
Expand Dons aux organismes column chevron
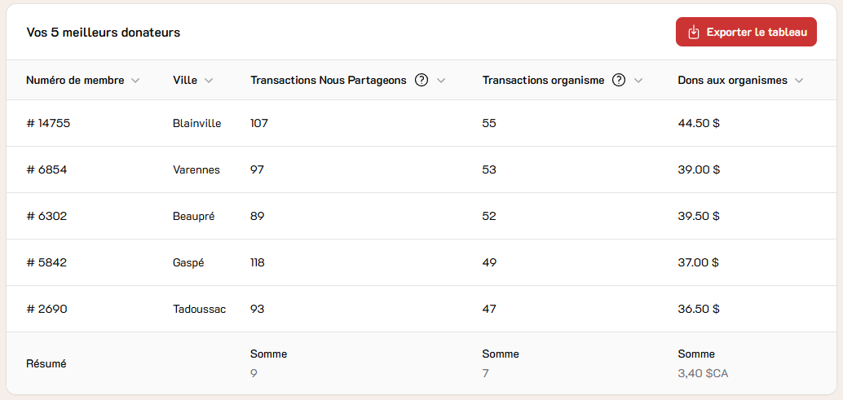799,80
